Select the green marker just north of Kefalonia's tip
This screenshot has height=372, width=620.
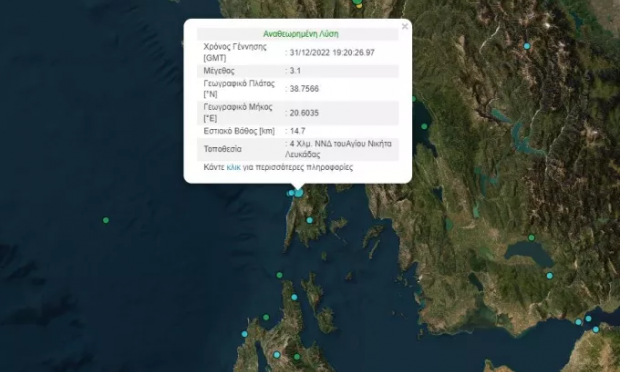[280, 275]
